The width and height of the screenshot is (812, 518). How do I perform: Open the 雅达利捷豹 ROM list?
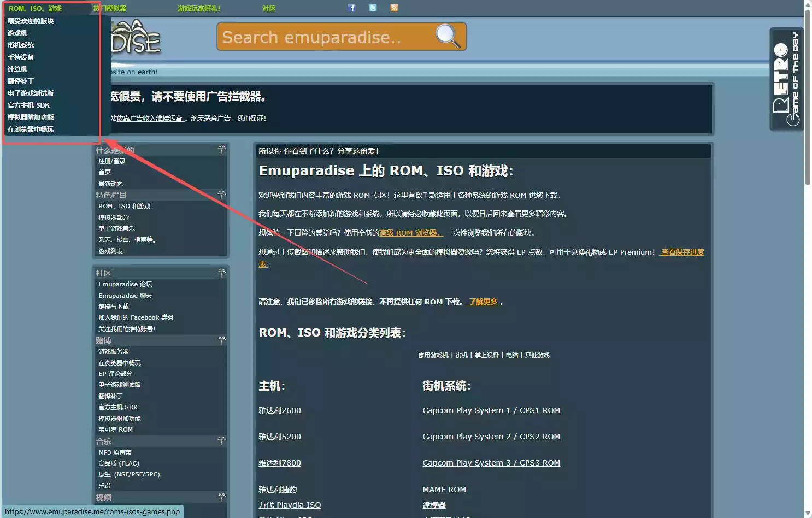click(278, 490)
